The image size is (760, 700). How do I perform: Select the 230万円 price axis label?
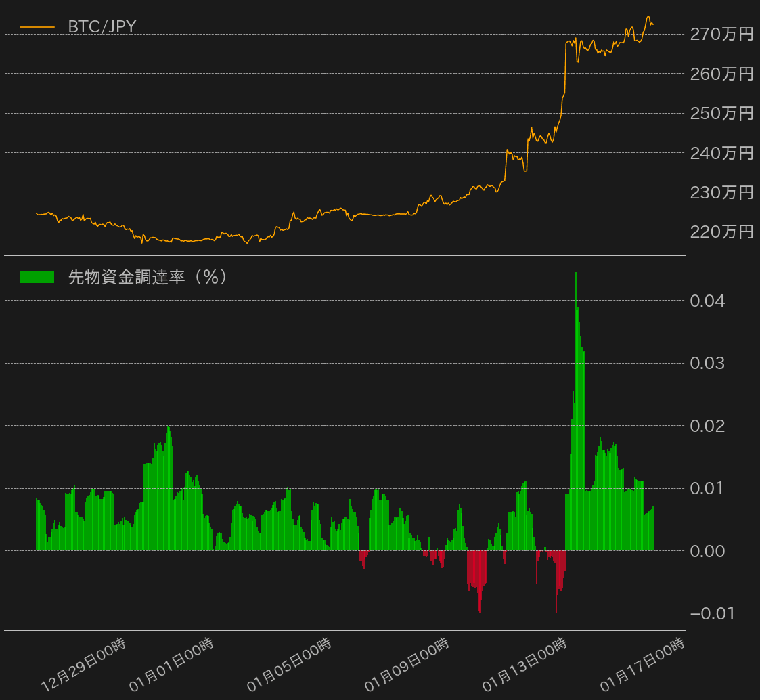click(x=721, y=192)
